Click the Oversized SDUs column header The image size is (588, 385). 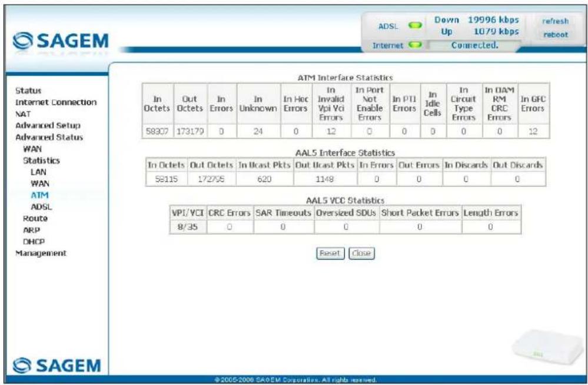coord(346,213)
